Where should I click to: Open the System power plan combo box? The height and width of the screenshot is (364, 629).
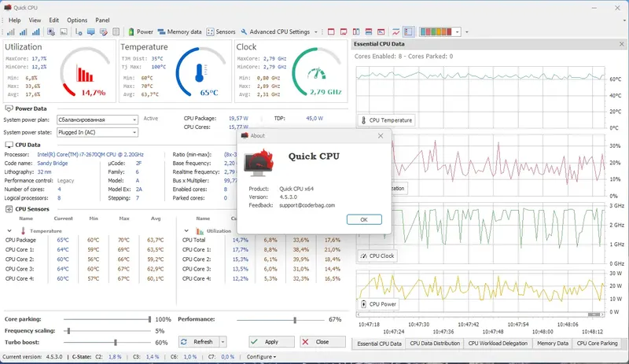pyautogui.click(x=97, y=119)
